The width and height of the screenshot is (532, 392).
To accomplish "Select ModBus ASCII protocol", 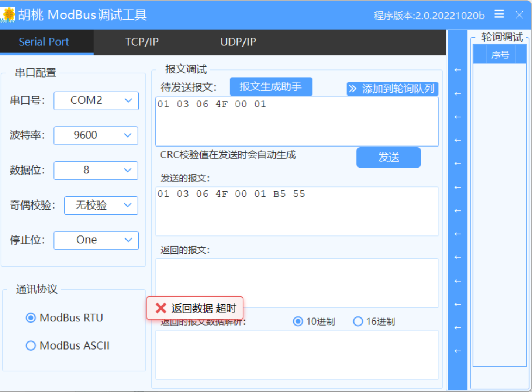I will [x=31, y=346].
